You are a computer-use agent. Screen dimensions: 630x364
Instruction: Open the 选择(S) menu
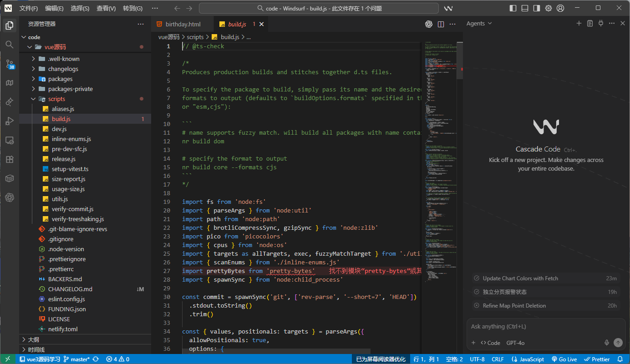pyautogui.click(x=80, y=8)
